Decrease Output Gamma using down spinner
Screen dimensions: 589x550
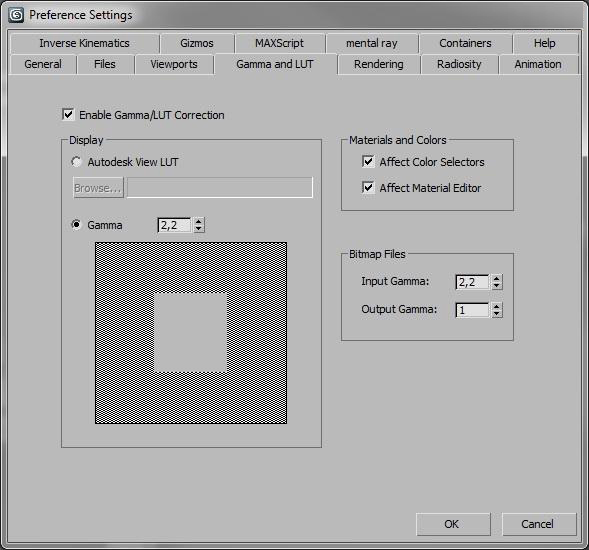pyautogui.click(x=497, y=314)
